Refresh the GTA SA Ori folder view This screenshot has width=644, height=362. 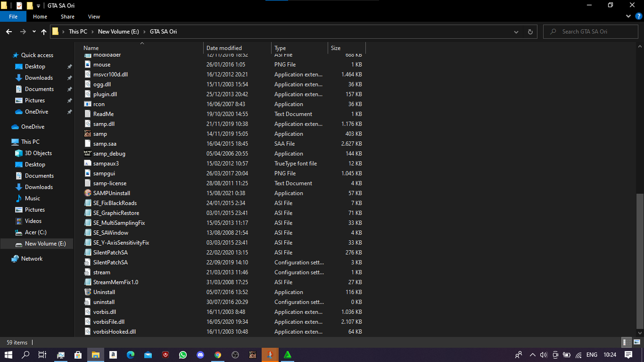(x=530, y=32)
